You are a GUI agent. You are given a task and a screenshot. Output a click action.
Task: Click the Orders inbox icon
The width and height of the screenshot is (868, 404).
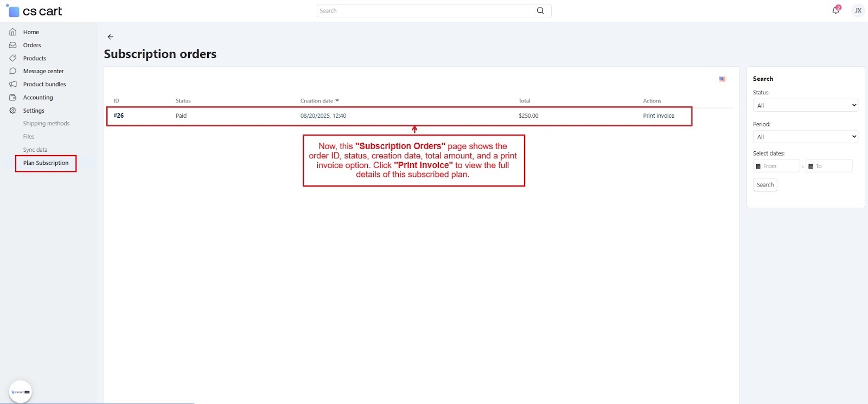click(x=13, y=45)
